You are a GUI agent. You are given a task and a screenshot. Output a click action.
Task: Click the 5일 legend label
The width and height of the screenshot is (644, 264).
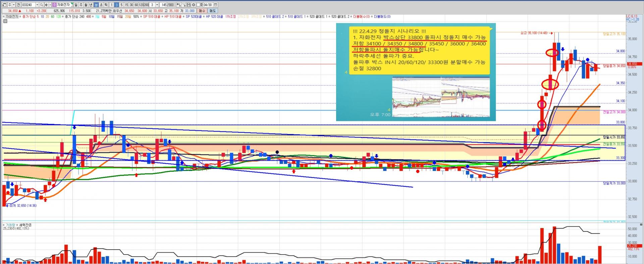104,16
